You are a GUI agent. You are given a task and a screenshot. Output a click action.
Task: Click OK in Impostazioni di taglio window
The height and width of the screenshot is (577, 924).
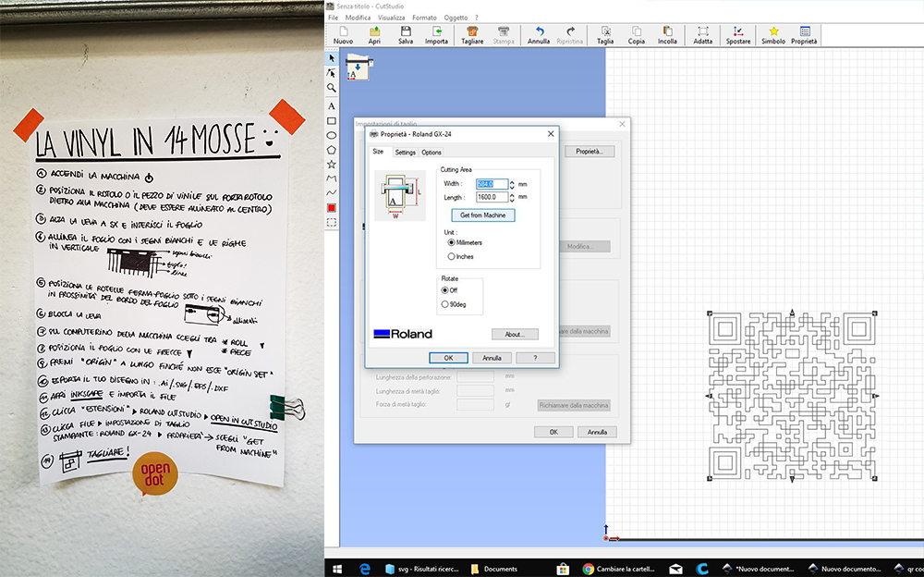pos(553,432)
